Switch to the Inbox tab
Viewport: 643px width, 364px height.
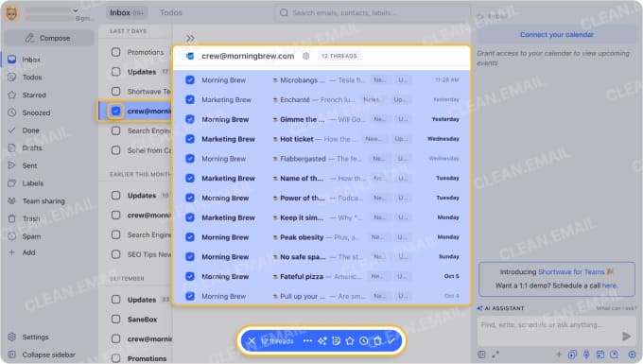[127, 12]
